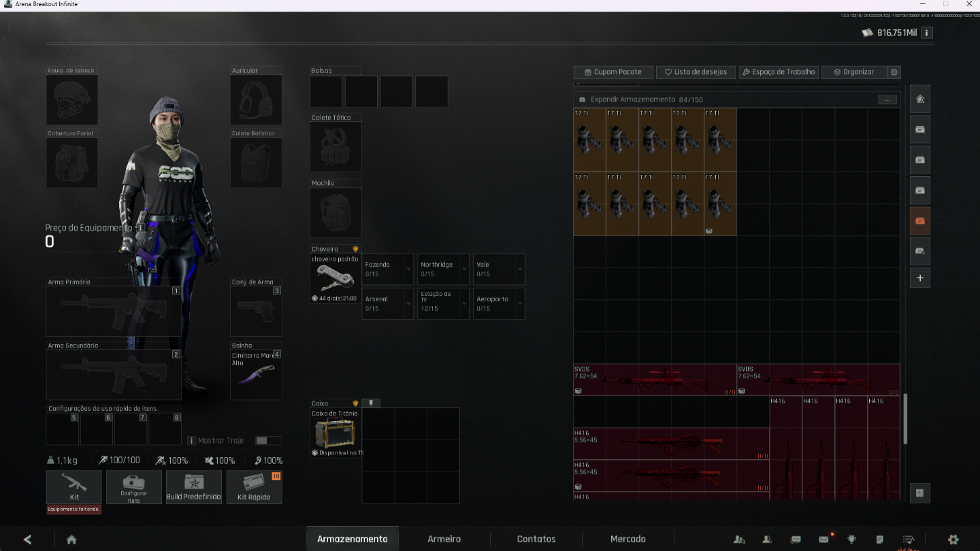Add a new storage container with plus icon
The height and width of the screenshot is (551, 980).
click(920, 278)
